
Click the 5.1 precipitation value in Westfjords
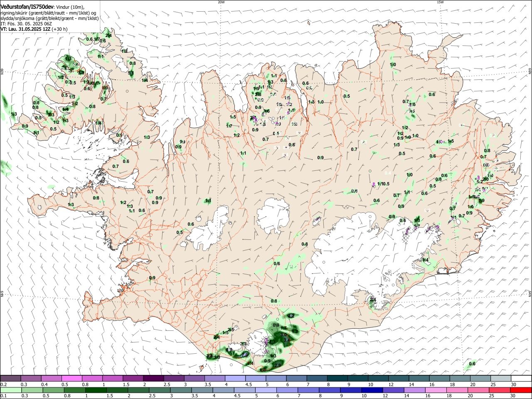(x=131, y=73)
